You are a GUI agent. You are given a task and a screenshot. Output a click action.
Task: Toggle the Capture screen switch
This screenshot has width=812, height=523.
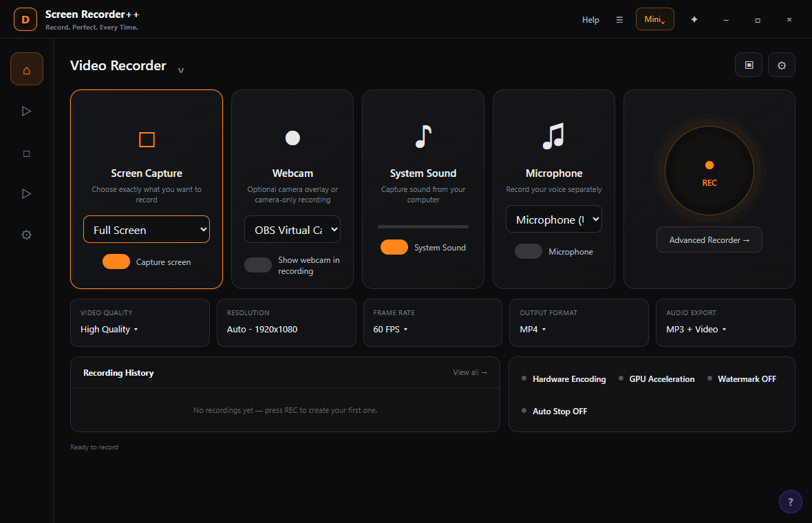click(x=116, y=261)
